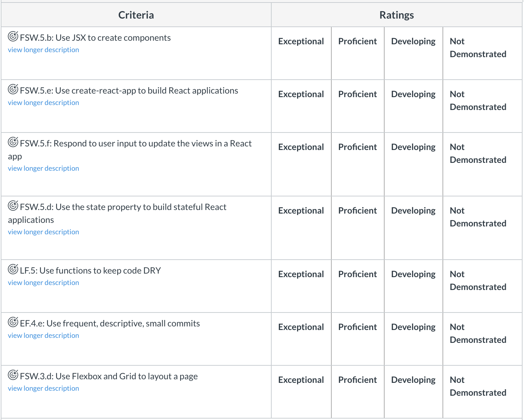The image size is (524, 420).
Task: Open longer description for Flexbox and Grid criterion
Action: 43,389
